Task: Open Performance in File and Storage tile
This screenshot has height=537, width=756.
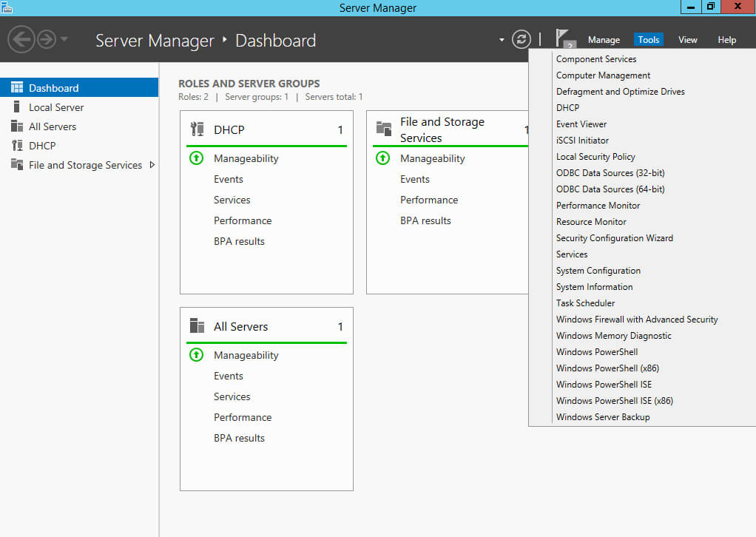Action: tap(429, 200)
